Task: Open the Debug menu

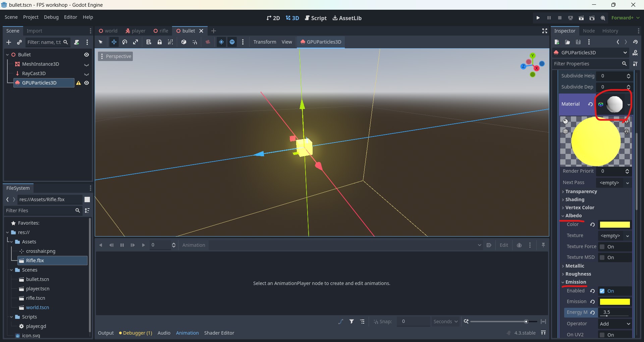Action: point(51,17)
